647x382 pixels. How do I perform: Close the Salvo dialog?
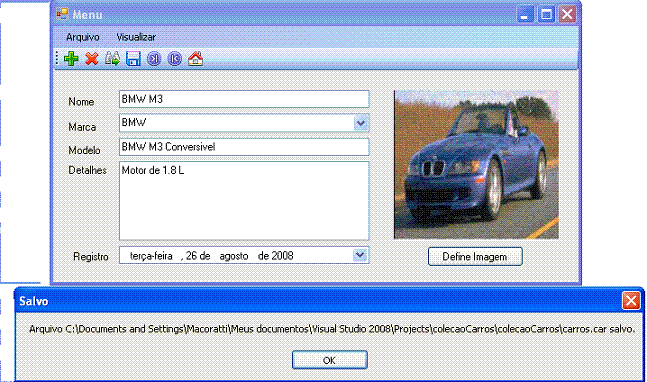630,301
